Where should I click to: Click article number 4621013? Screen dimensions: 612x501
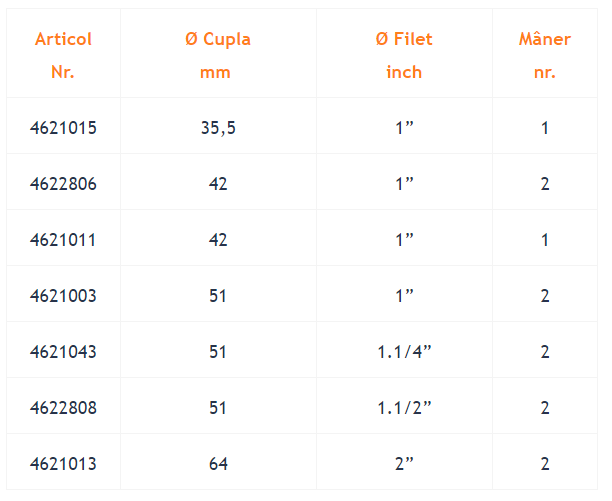[x=63, y=464]
